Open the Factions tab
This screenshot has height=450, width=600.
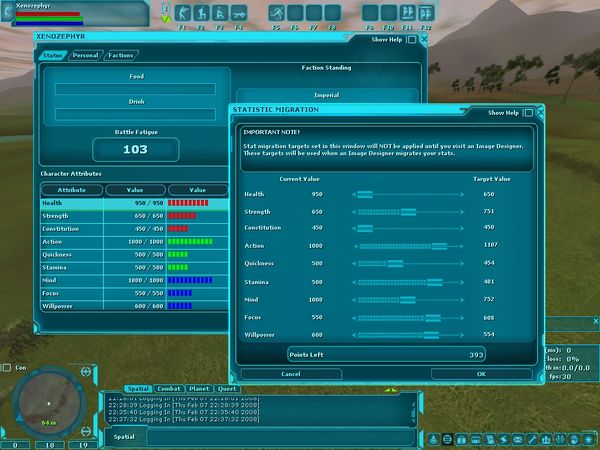(x=121, y=55)
